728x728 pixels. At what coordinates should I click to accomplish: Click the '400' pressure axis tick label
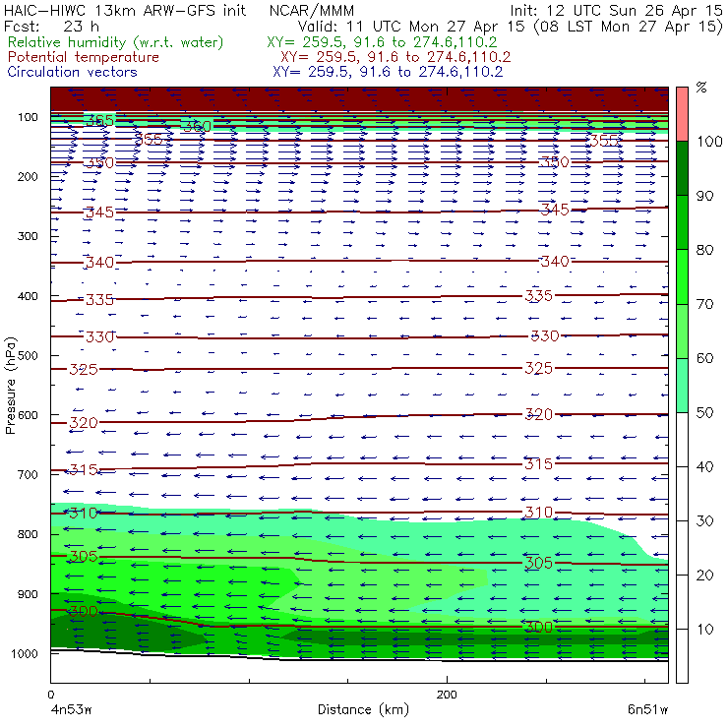(28, 296)
